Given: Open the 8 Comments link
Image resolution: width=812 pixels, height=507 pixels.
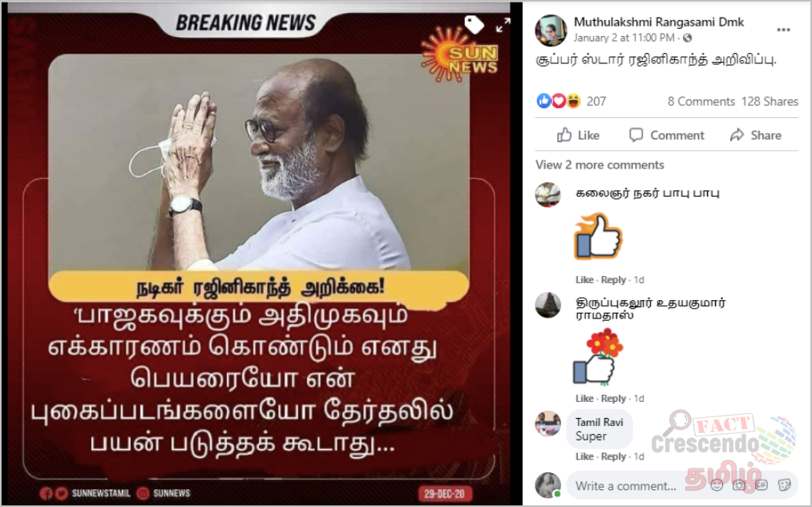Looking at the screenshot, I should click(701, 101).
